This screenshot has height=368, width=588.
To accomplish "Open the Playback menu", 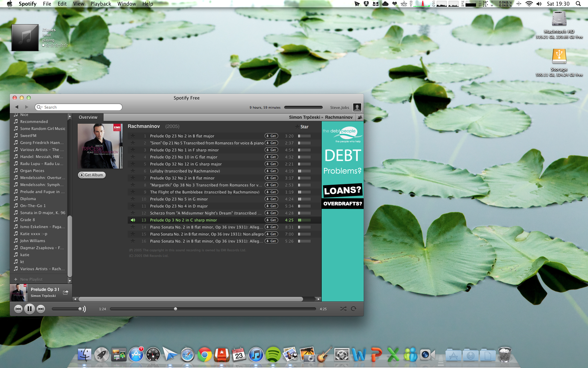I will [101, 4].
